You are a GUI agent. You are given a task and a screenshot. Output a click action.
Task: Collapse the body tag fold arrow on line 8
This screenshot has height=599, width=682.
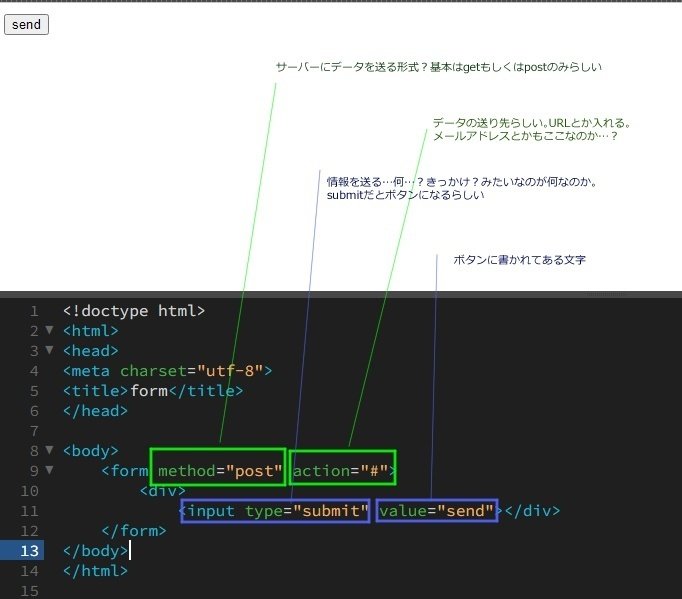[50, 450]
